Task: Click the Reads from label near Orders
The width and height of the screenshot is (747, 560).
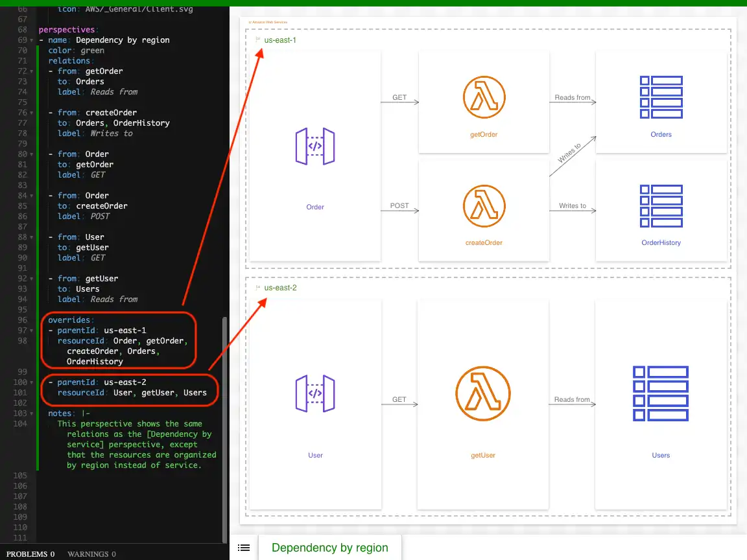Action: pyautogui.click(x=572, y=98)
